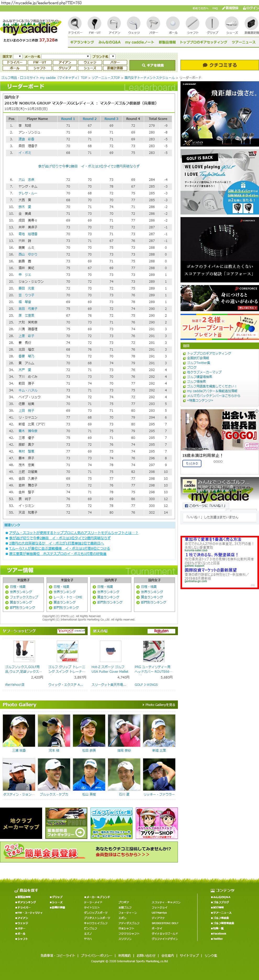Sort leaderboard by Round 1 header

tap(68, 119)
